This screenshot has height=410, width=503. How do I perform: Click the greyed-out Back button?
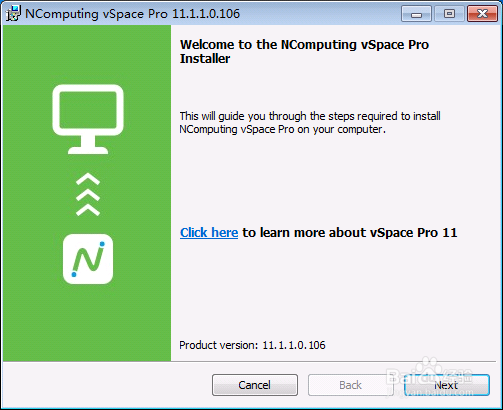350,385
